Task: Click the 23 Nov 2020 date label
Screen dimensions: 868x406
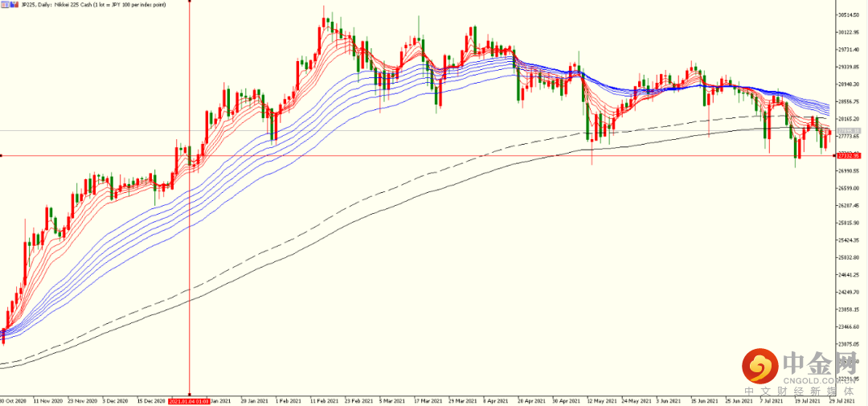Action: point(83,400)
